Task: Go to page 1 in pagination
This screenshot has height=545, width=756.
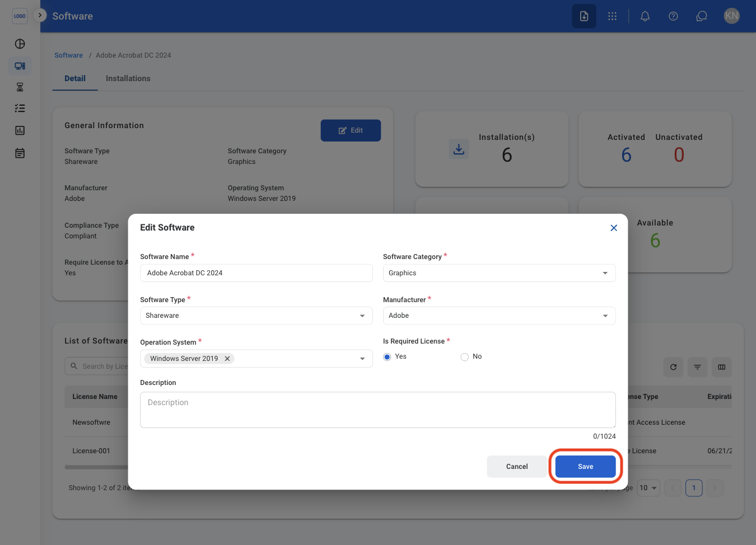Action: point(694,488)
